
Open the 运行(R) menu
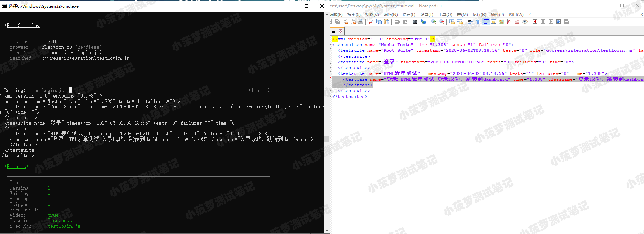click(479, 15)
